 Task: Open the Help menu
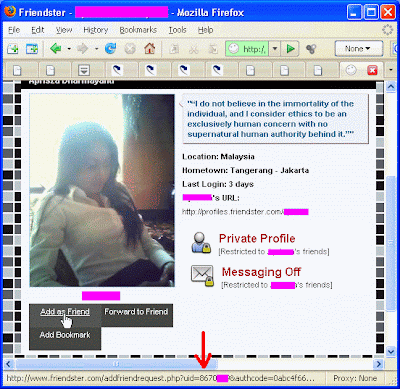tap(205, 30)
